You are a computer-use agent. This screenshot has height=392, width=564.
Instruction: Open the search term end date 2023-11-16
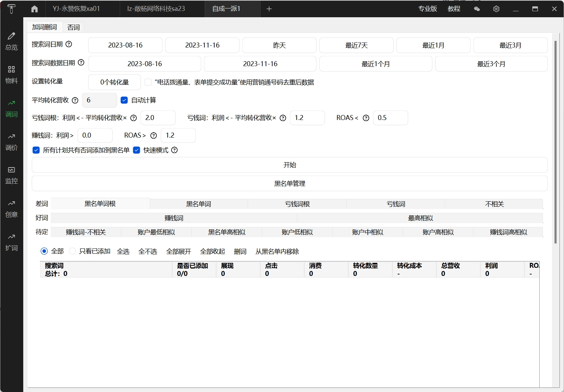coord(202,45)
